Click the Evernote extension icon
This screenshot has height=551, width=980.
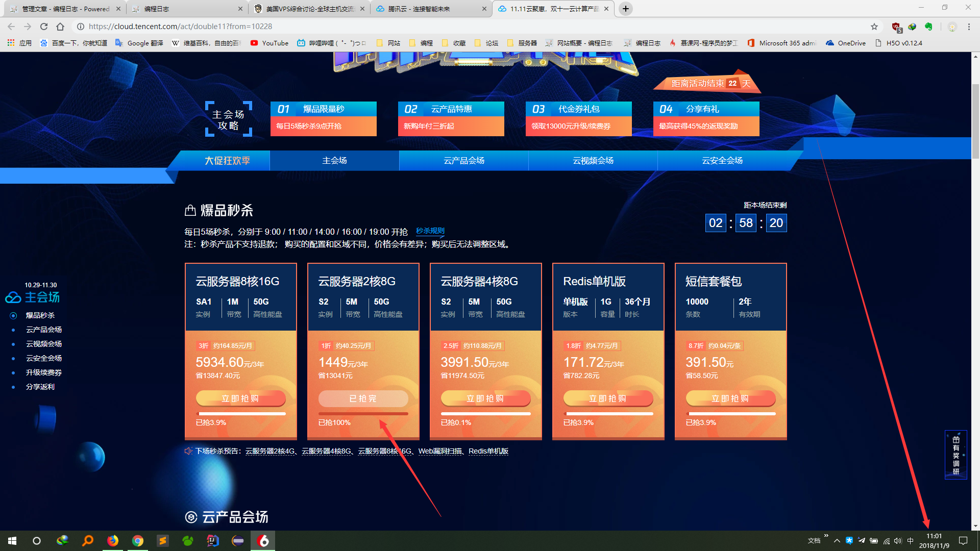coord(928,27)
